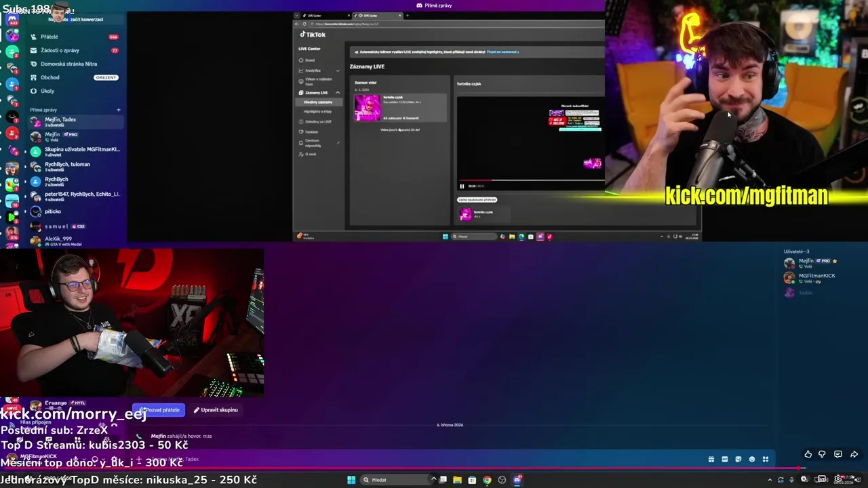
Task: Open Discord from Windows taskbar
Action: 517,480
